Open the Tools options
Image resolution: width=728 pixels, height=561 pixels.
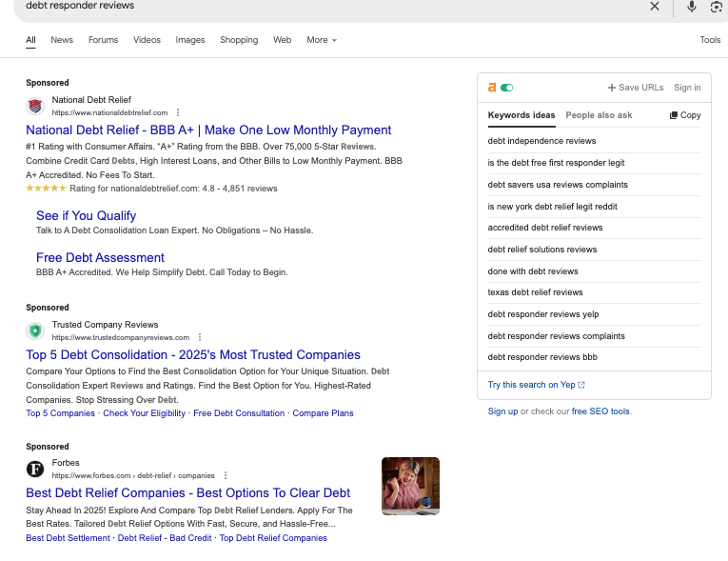tap(710, 40)
